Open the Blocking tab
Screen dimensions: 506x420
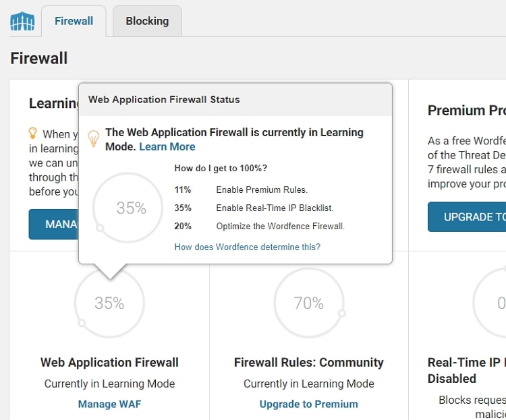pyautogui.click(x=147, y=22)
